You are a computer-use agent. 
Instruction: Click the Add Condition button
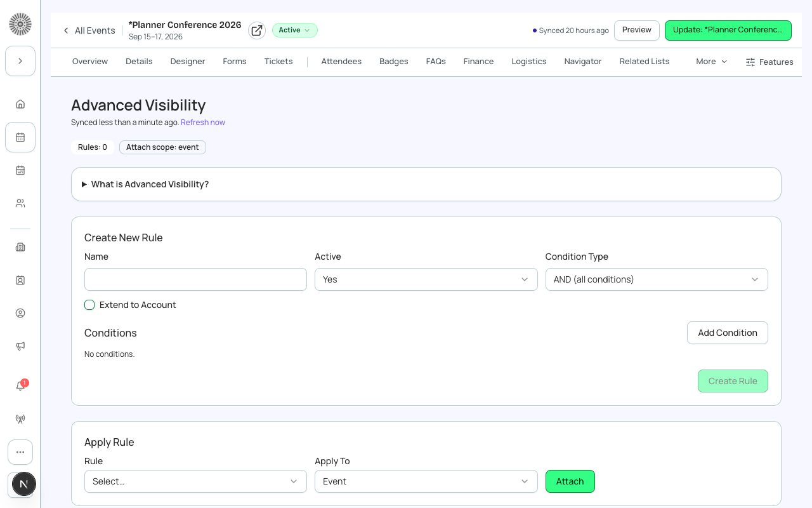pos(728,333)
